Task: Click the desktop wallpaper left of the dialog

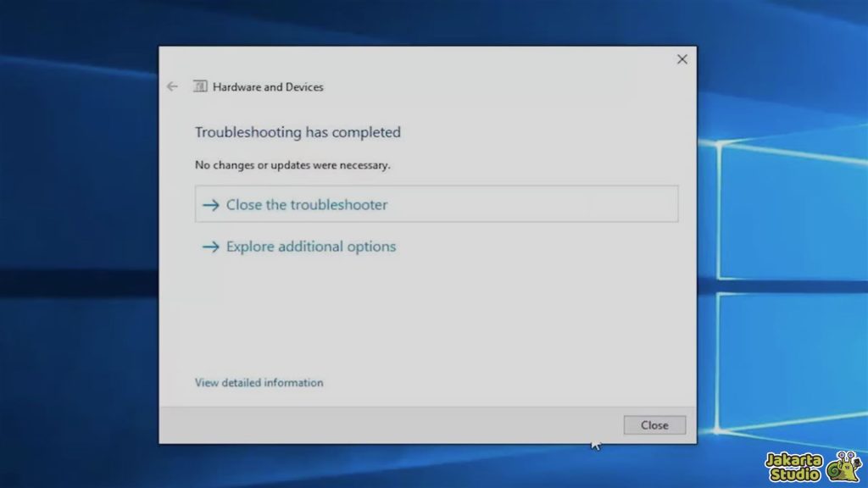Action: (x=76, y=254)
